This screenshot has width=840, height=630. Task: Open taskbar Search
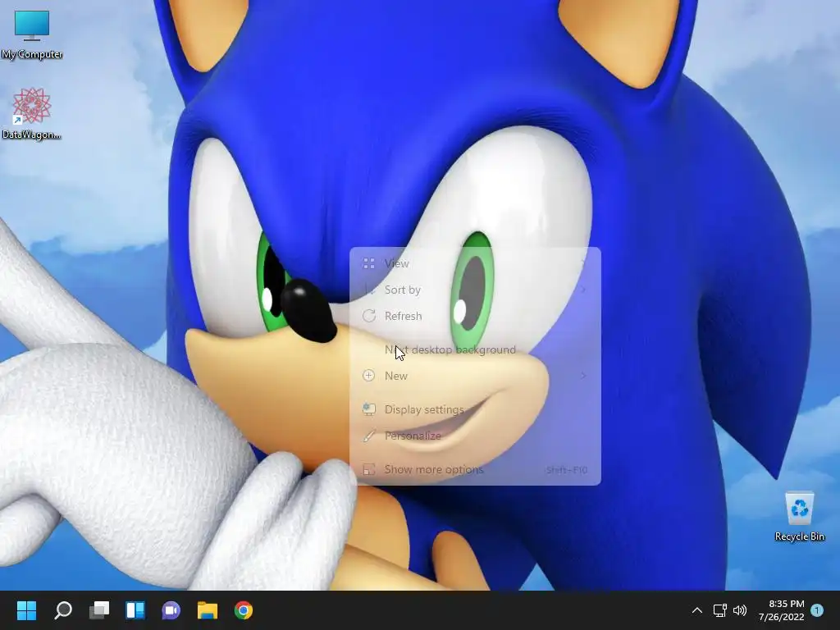(x=63, y=610)
